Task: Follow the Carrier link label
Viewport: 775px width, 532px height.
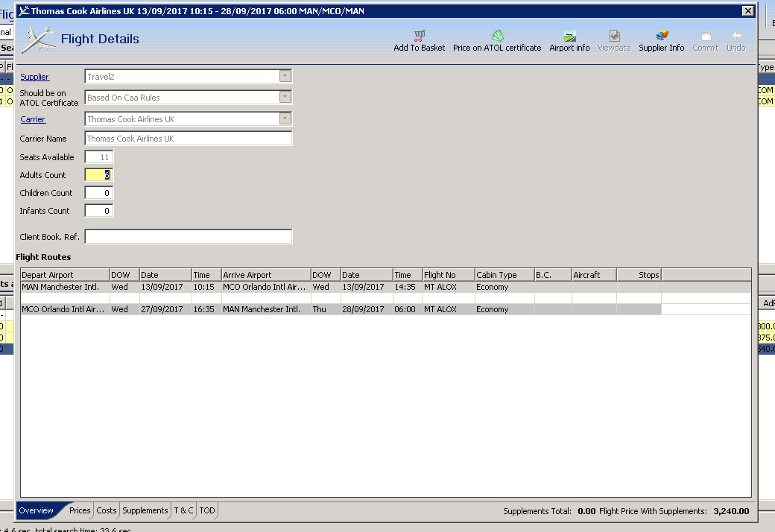Action: click(x=33, y=119)
